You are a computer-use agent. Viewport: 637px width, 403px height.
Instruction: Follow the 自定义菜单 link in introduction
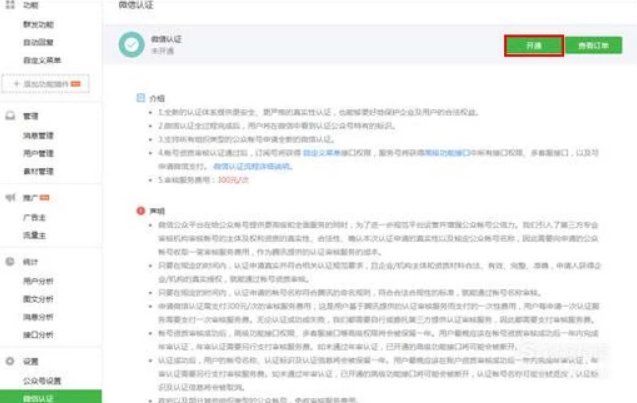[321, 153]
